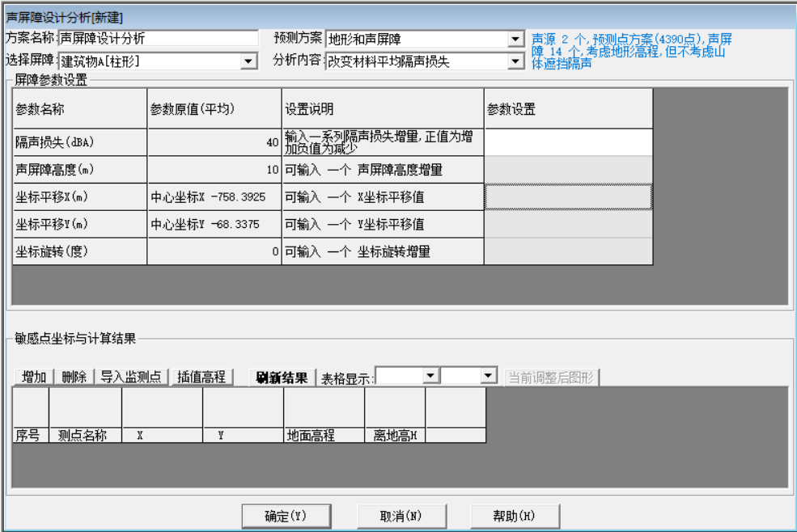
Task: Click the 导入监测点 button
Action: tap(131, 378)
